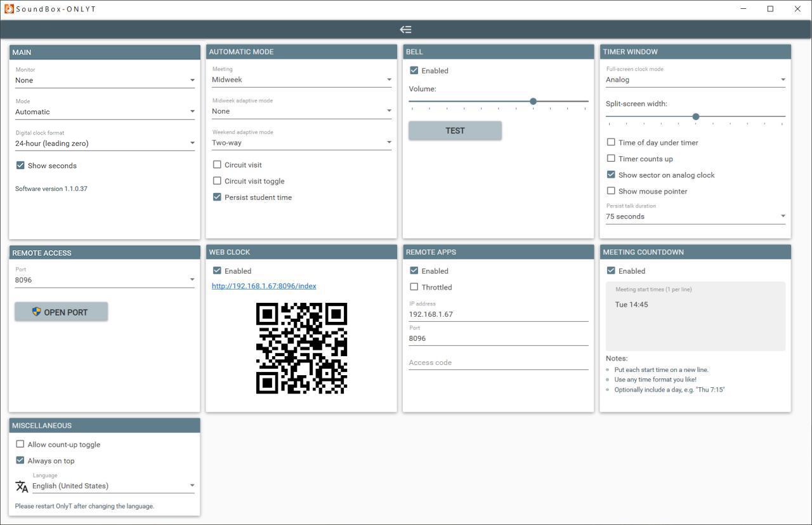Enable Throttled in Remote Apps
Screen dimensions: 812x525
point(414,287)
